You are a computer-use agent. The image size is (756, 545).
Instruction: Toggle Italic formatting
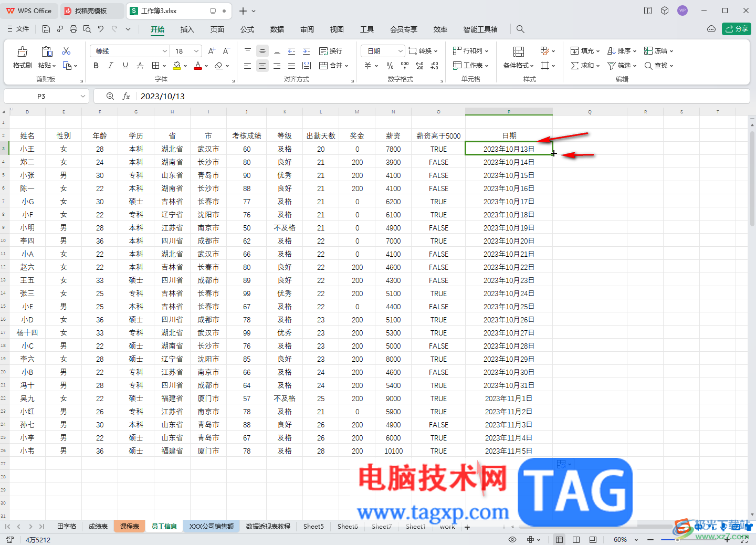(110, 66)
